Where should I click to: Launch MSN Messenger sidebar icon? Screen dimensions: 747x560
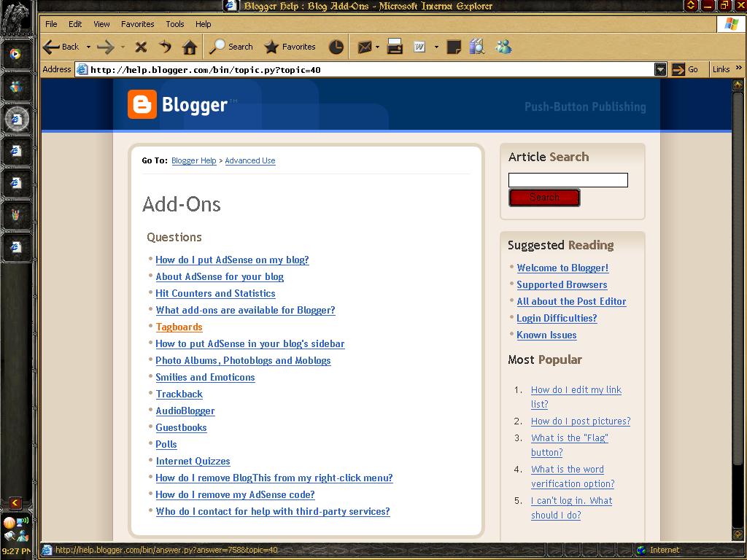point(16,87)
